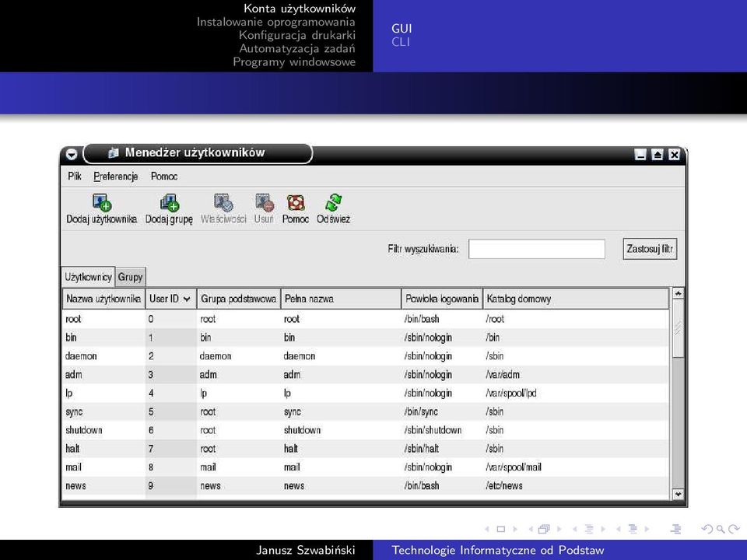Image resolution: width=747 pixels, height=560 pixels.
Task: Select the bin user row
Action: pyautogui.click(x=366, y=338)
